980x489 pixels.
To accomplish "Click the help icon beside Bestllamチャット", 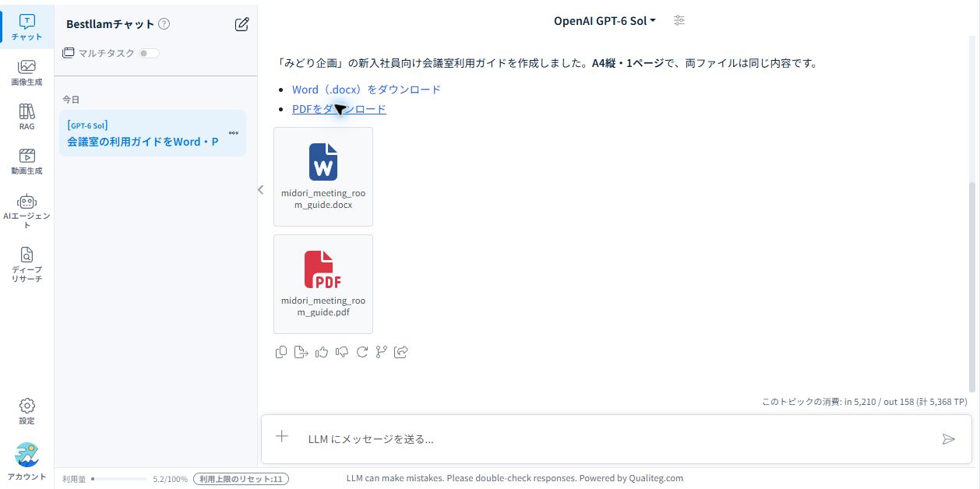I will coord(164,24).
